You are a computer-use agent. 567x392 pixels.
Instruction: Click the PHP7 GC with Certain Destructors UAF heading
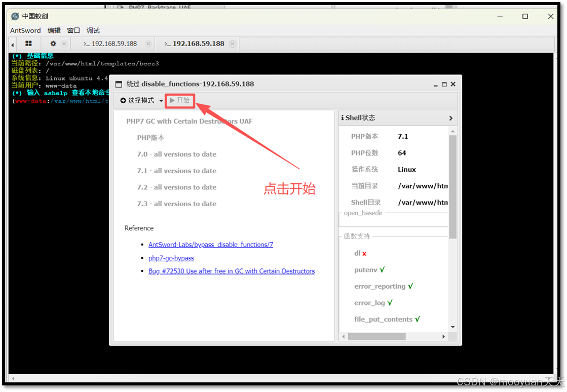[x=189, y=122]
